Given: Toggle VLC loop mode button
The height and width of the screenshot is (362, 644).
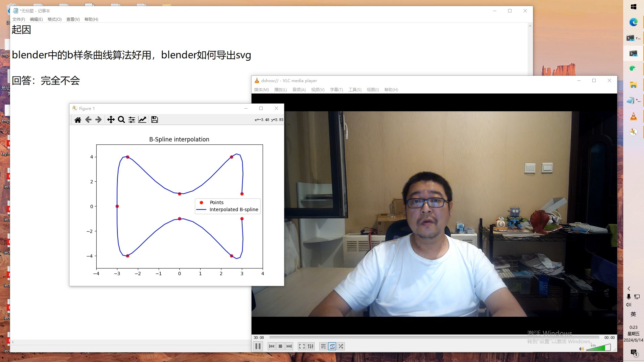Looking at the screenshot, I should click(332, 346).
